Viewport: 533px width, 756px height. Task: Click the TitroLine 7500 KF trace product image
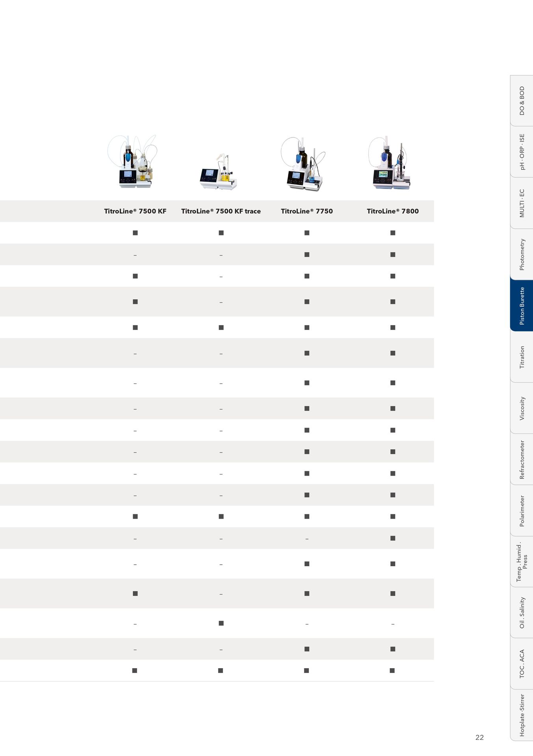tap(219, 172)
